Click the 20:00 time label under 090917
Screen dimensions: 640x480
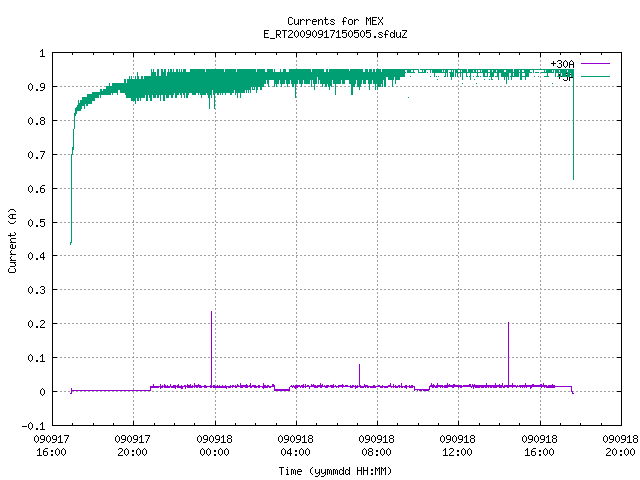click(132, 452)
